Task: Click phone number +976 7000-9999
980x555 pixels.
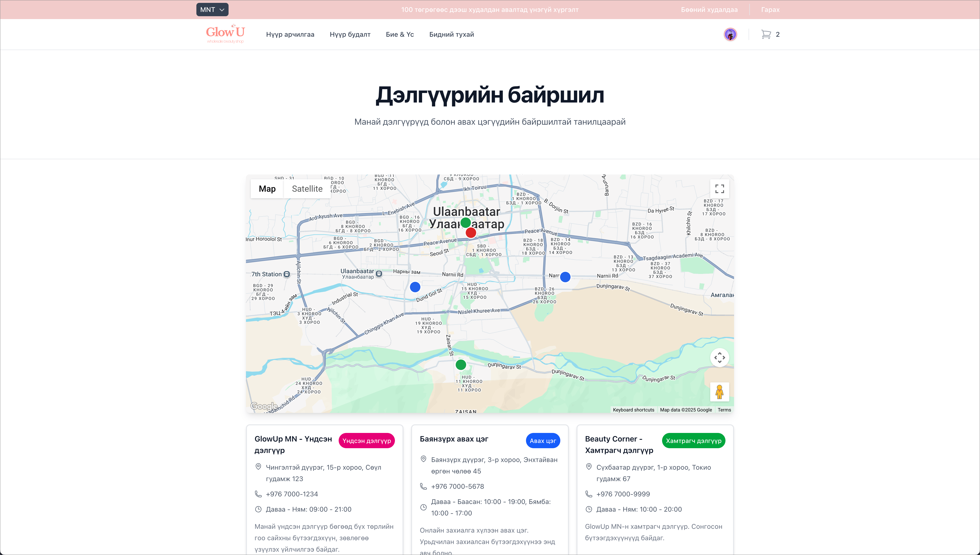Action: click(x=623, y=494)
